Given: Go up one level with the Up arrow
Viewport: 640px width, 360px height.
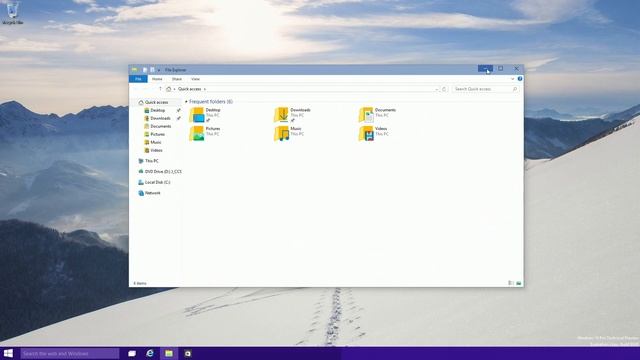Looking at the screenshot, I should (x=160, y=89).
